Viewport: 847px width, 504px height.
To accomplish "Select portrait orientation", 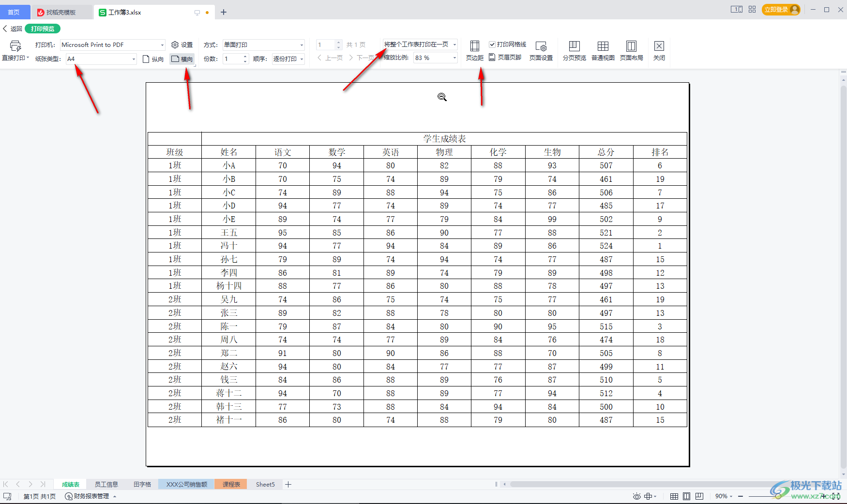I will (153, 59).
